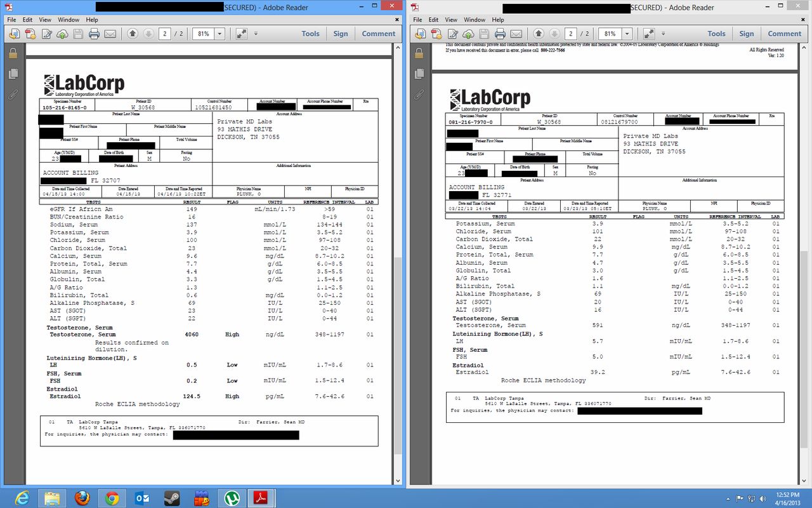This screenshot has height=508, width=812.
Task: Click the email envelope icon in right window
Action: tap(516, 34)
